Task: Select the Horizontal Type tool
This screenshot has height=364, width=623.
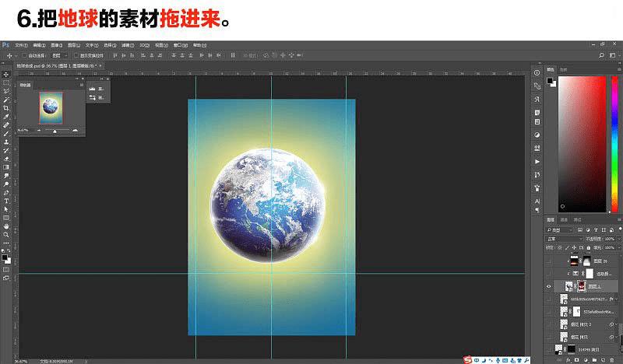Action: point(6,201)
